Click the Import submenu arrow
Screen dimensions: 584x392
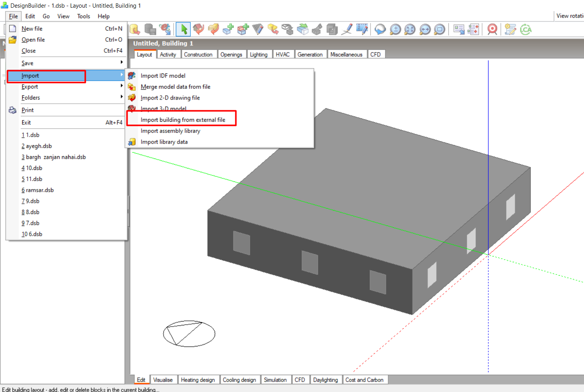click(121, 75)
